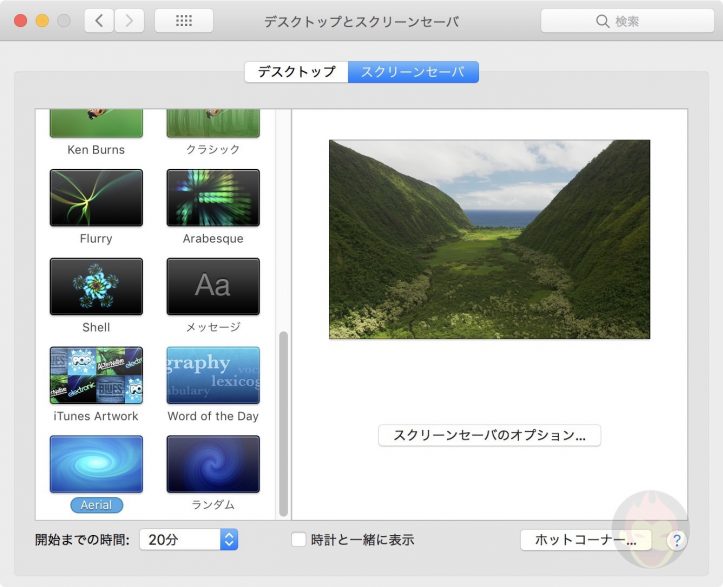Go forward with the right chevron button
The height and width of the screenshot is (587, 723).
point(129,21)
